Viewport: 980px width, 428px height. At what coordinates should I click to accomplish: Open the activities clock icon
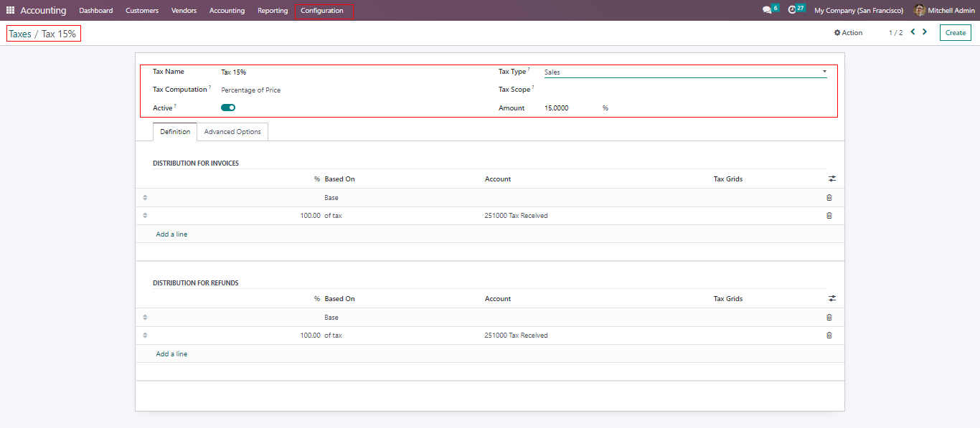click(x=792, y=10)
